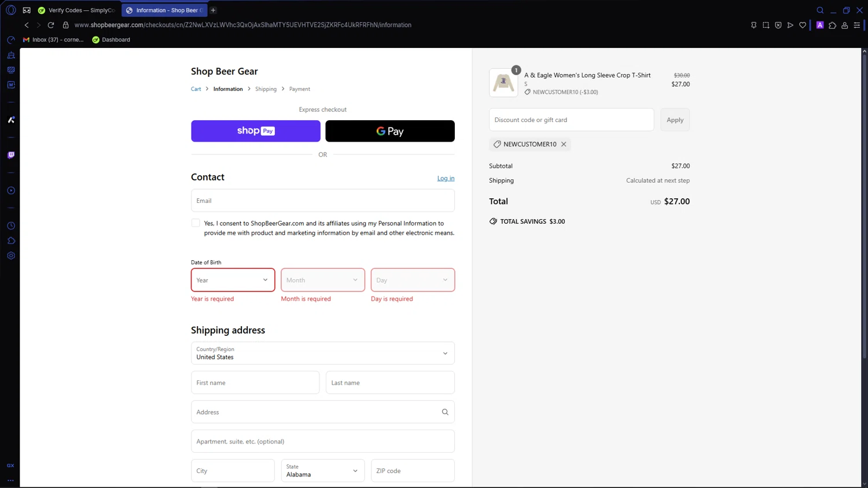This screenshot has width=868, height=488.
Task: Open the profile person icon in toolbar
Action: click(845, 25)
